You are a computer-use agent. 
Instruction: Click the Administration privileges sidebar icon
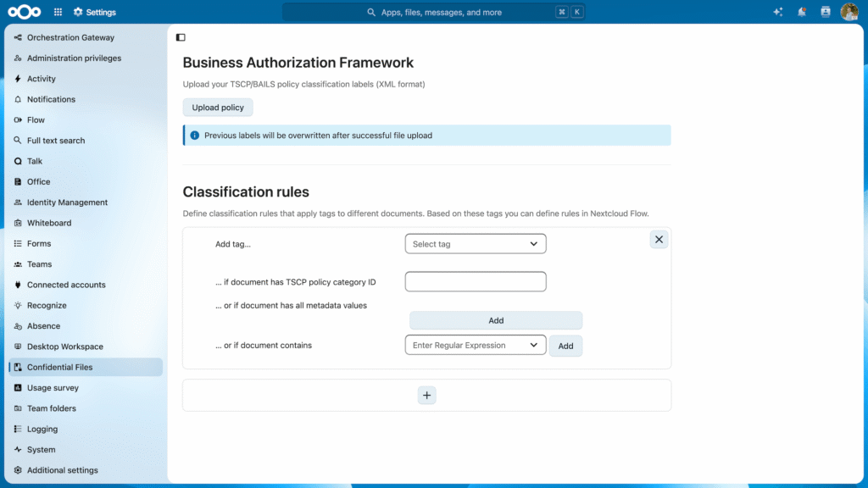[18, 58]
